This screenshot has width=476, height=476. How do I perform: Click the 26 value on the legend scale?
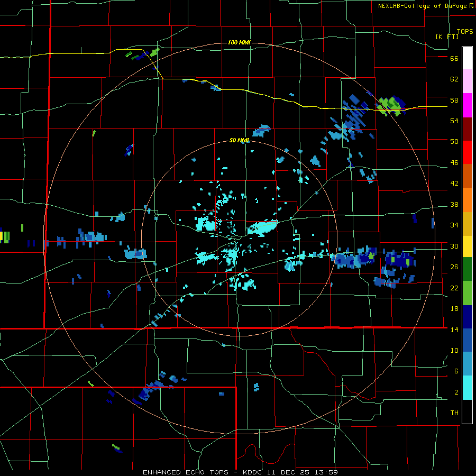[454, 267]
